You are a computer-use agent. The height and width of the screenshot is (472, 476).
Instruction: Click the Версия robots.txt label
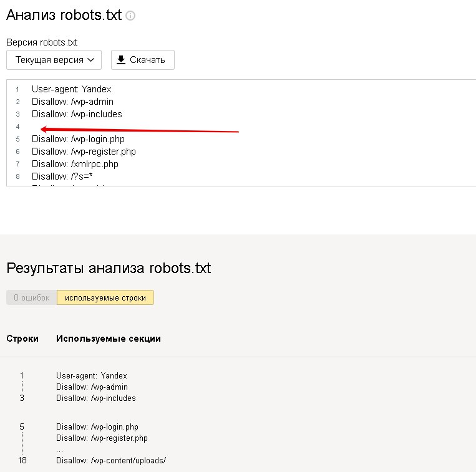(x=42, y=42)
